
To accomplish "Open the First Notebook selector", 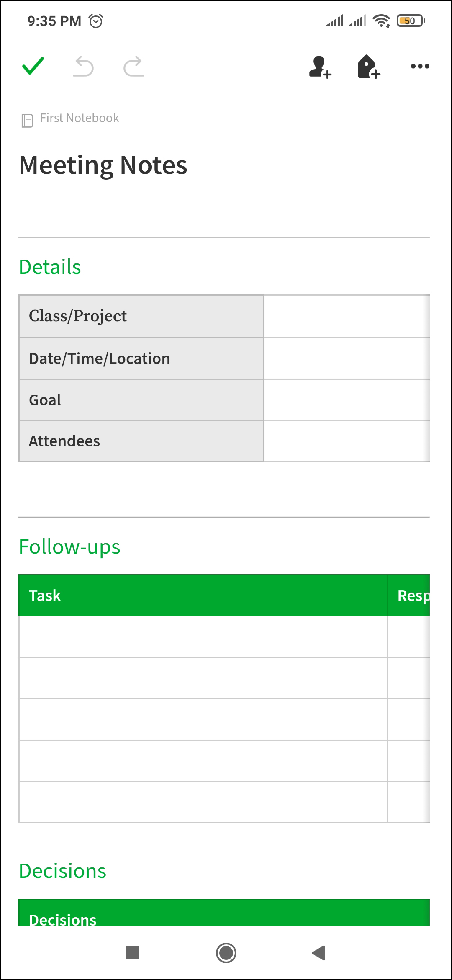I will 80,119.
